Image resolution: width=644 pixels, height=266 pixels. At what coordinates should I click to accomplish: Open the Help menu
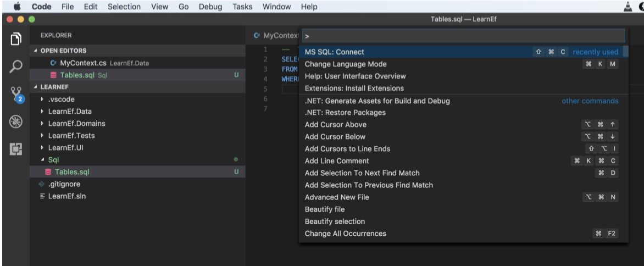pyautogui.click(x=309, y=7)
